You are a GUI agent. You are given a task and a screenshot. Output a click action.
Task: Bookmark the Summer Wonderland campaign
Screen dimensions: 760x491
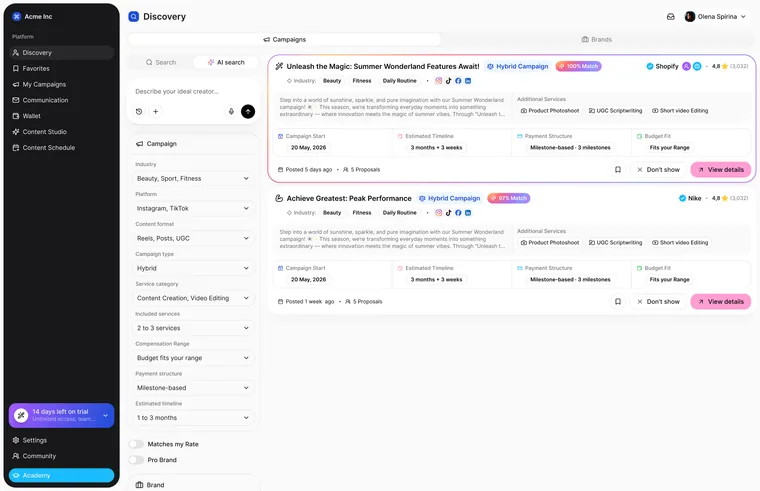[x=618, y=170]
